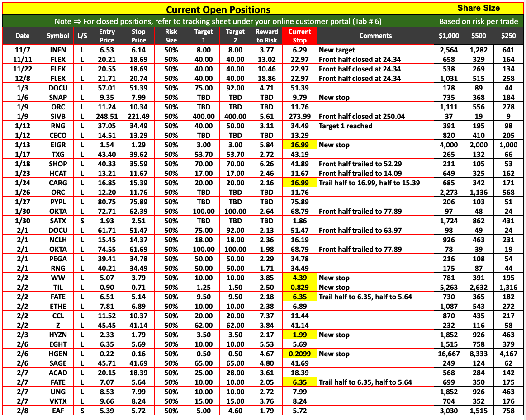Select the SNAP entry price 9.35
Image resolution: width=526 pixels, height=420 pixels.
tap(107, 98)
